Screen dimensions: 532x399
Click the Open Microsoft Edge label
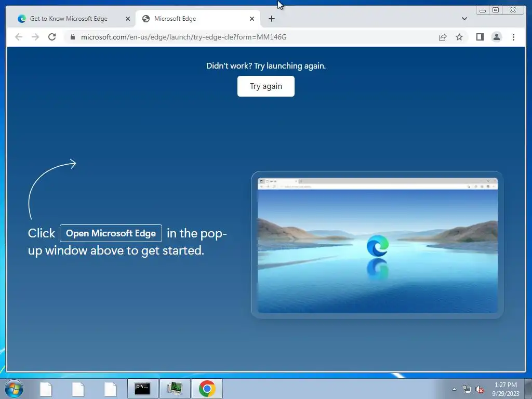point(111,233)
